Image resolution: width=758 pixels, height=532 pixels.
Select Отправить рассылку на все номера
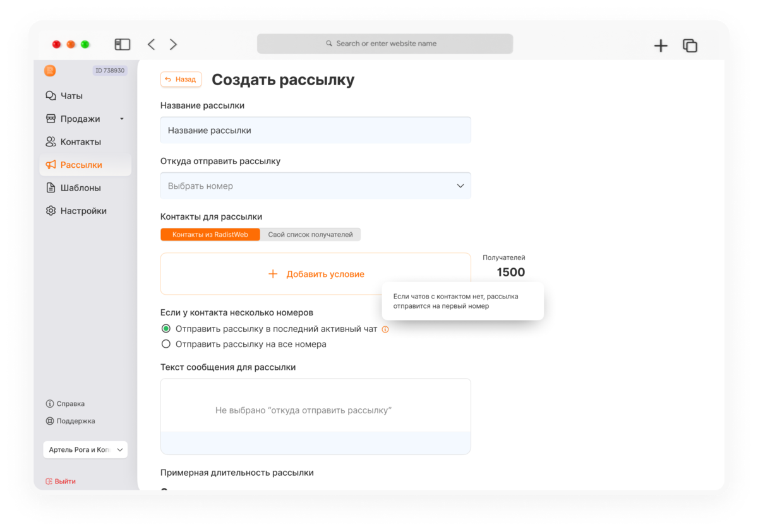[x=166, y=344]
